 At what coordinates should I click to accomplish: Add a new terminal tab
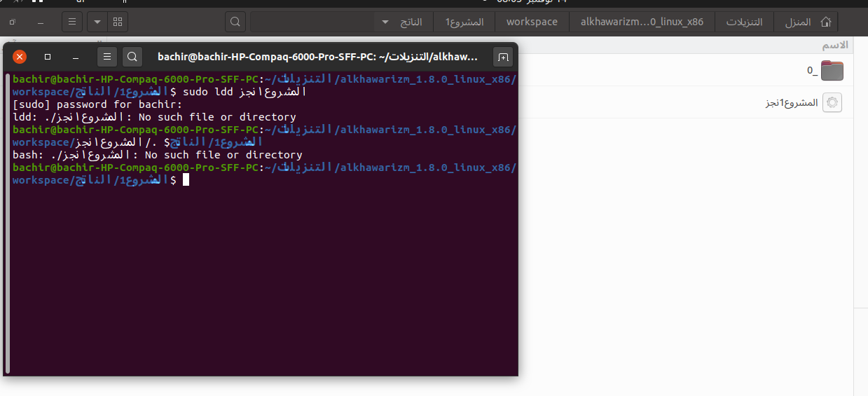[x=502, y=57]
